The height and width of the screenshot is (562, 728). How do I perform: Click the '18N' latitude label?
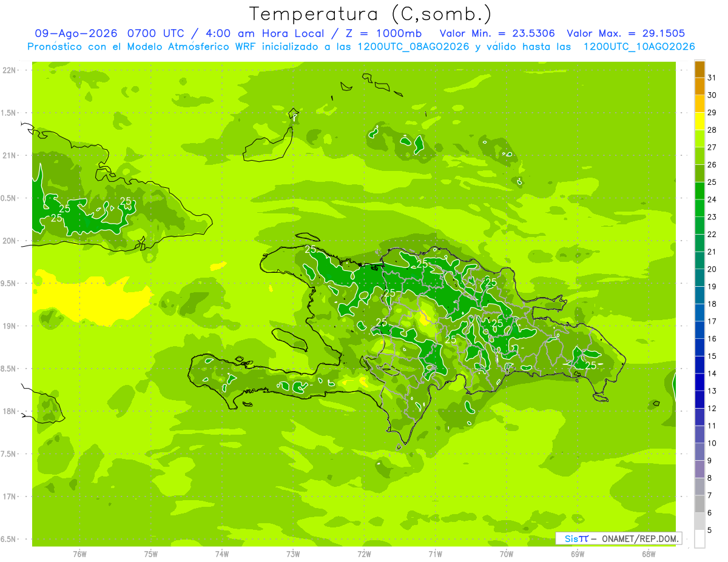9,411
